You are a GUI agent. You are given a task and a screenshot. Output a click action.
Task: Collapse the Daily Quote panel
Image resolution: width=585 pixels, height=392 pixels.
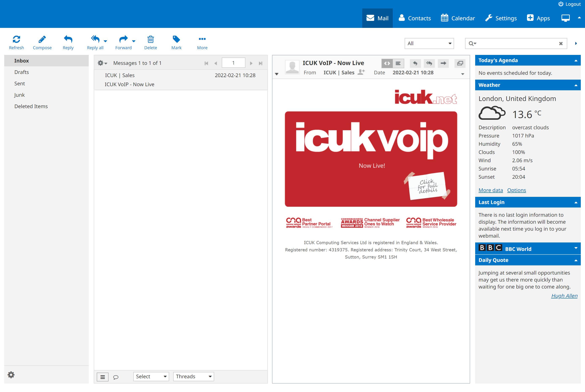(x=576, y=260)
